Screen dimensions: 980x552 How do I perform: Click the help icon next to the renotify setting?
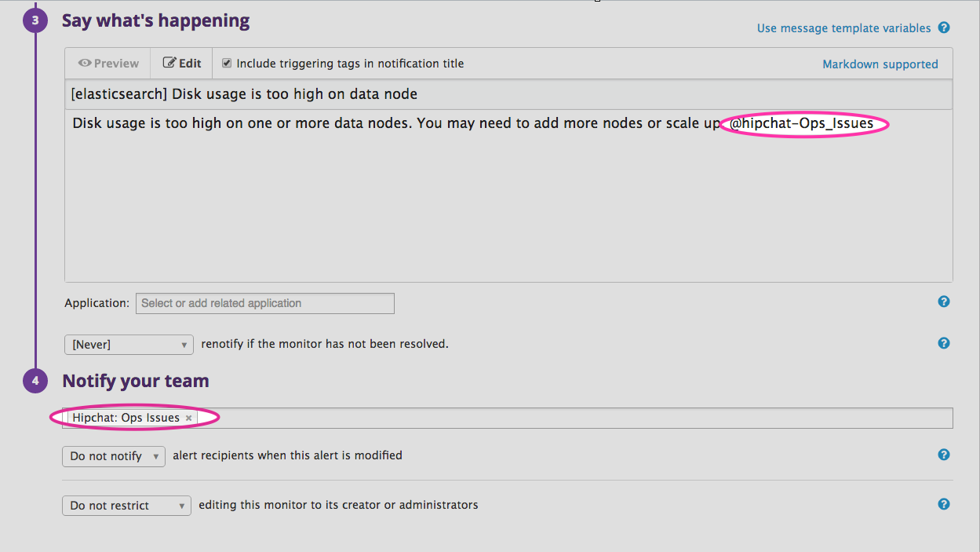coord(944,343)
